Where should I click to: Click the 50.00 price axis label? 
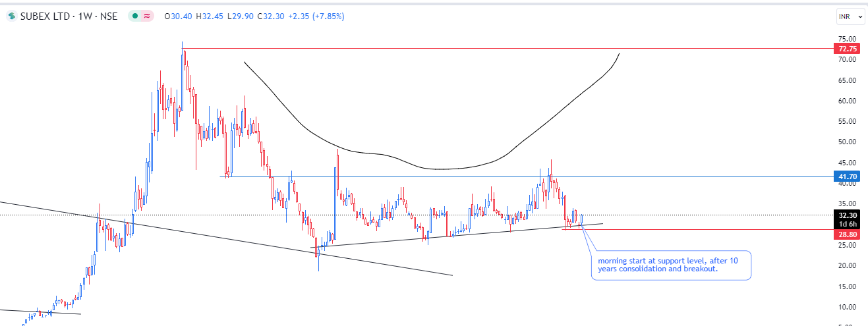[846, 142]
